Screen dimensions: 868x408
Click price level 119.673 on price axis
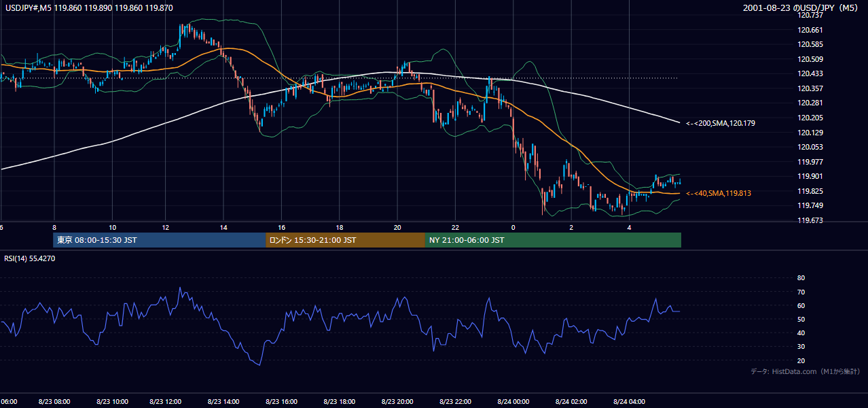coord(810,220)
